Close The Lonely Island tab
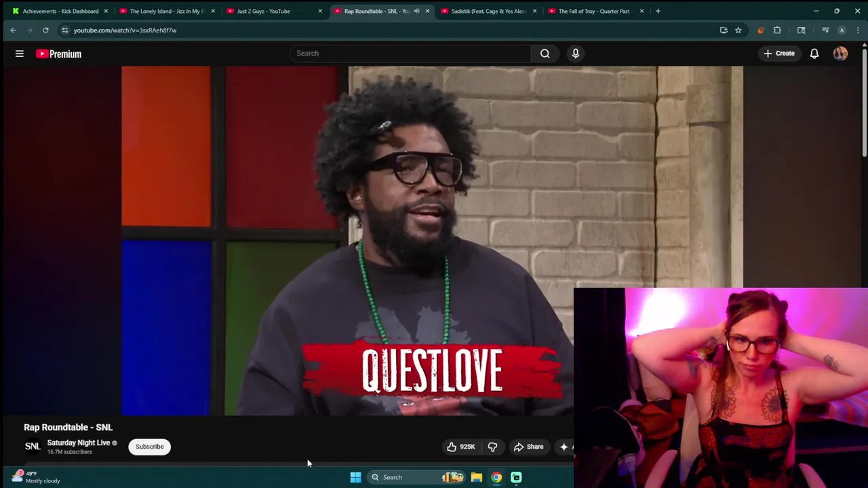 point(213,11)
